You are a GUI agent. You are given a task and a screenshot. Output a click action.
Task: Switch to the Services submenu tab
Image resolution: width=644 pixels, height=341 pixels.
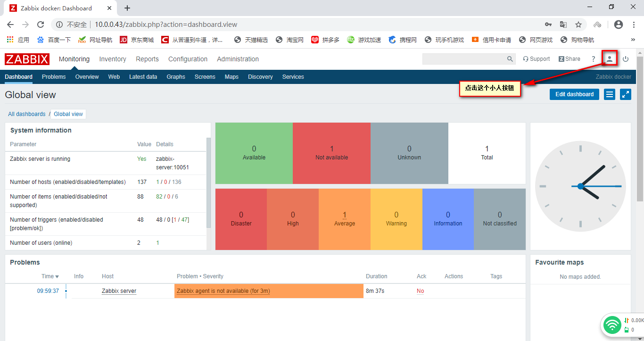coord(293,77)
